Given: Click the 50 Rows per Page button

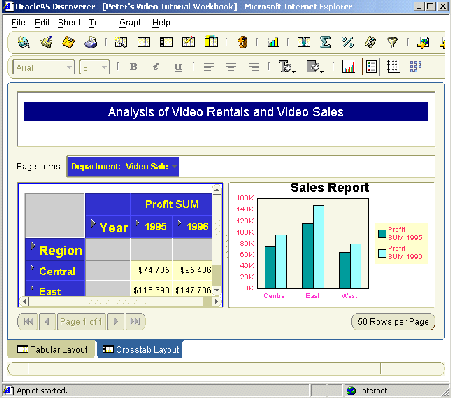Looking at the screenshot, I should point(393,322).
